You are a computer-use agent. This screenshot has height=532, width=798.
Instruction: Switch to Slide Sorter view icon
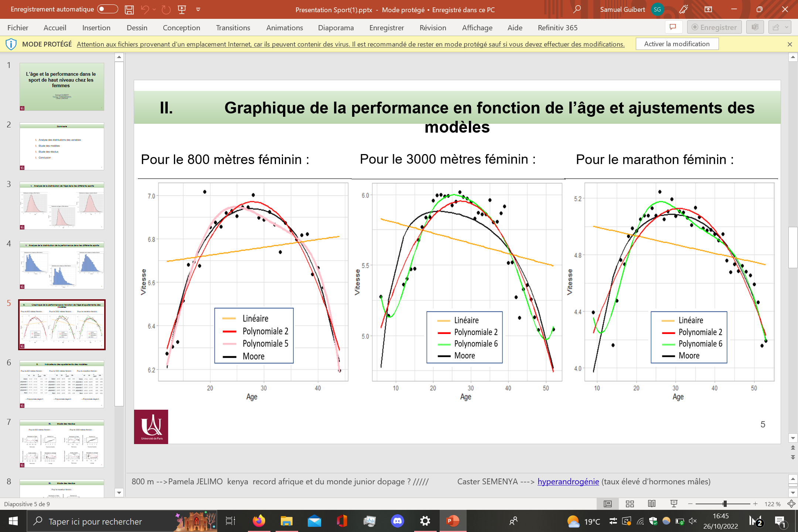pyautogui.click(x=630, y=504)
